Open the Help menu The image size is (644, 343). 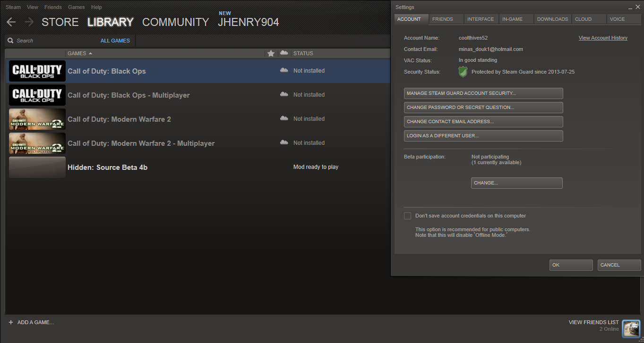point(96,7)
